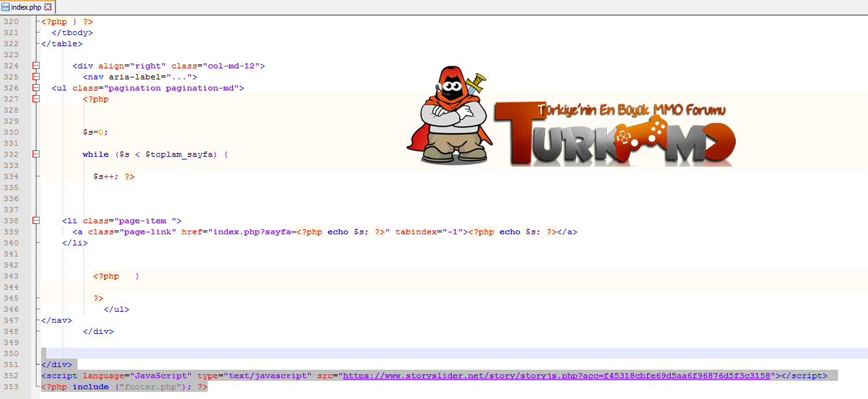Collapse the nav block fold at line 325
Image resolution: width=868 pixels, height=399 pixels.
(x=36, y=77)
